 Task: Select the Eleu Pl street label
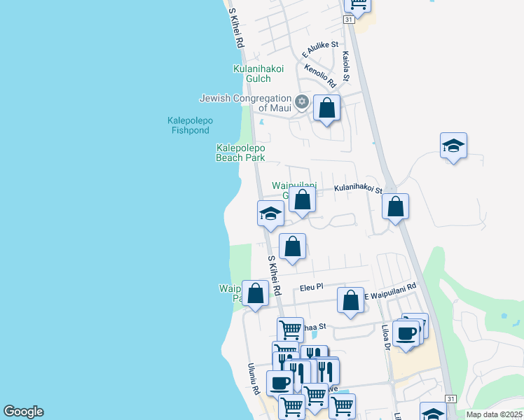click(312, 287)
